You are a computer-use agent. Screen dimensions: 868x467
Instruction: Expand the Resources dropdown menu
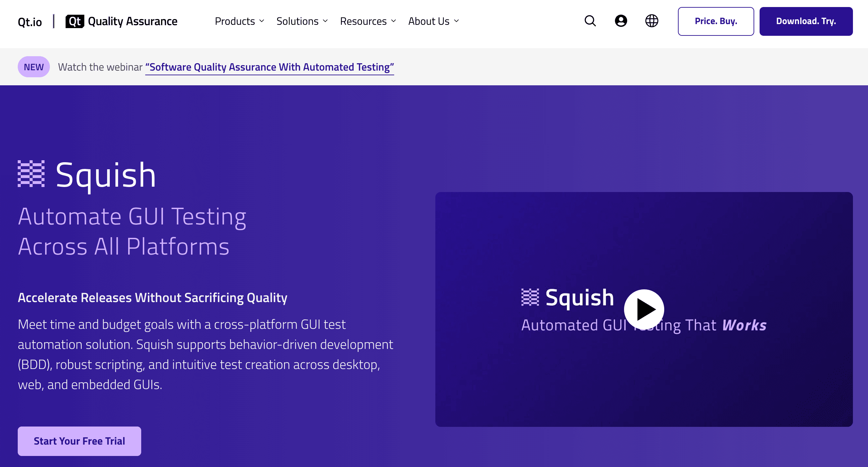point(368,21)
